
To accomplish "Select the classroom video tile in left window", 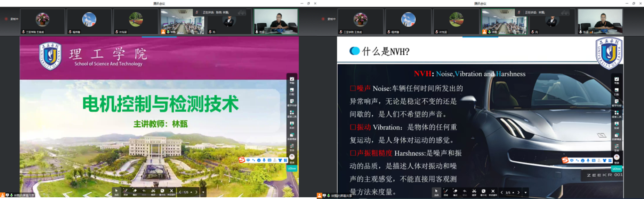I will click(x=183, y=22).
